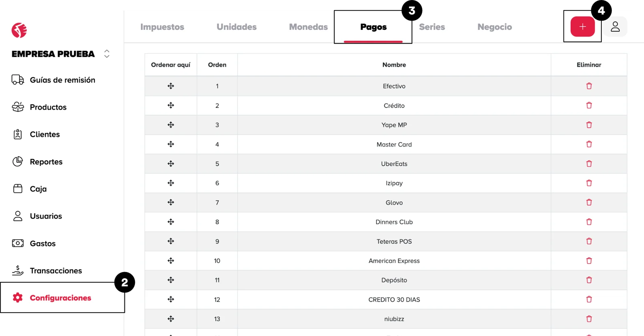Navigate to Reportes in sidebar

coord(46,162)
